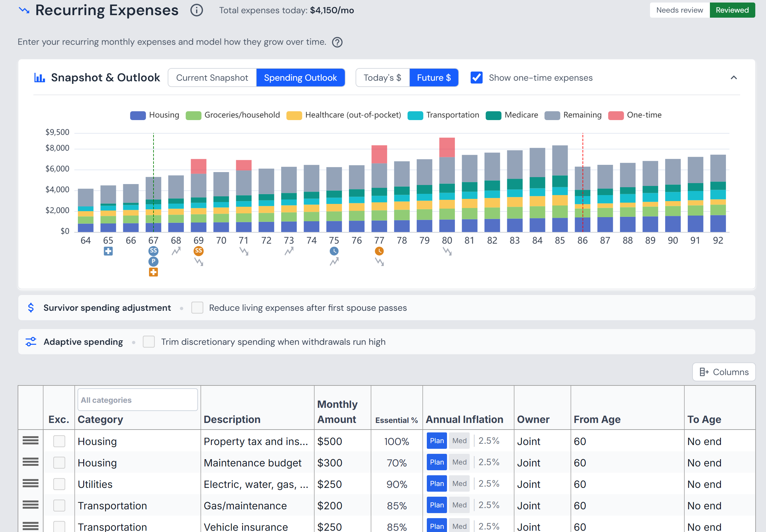
Task: Click the blue medical cross icon under age 65
Action: (108, 251)
